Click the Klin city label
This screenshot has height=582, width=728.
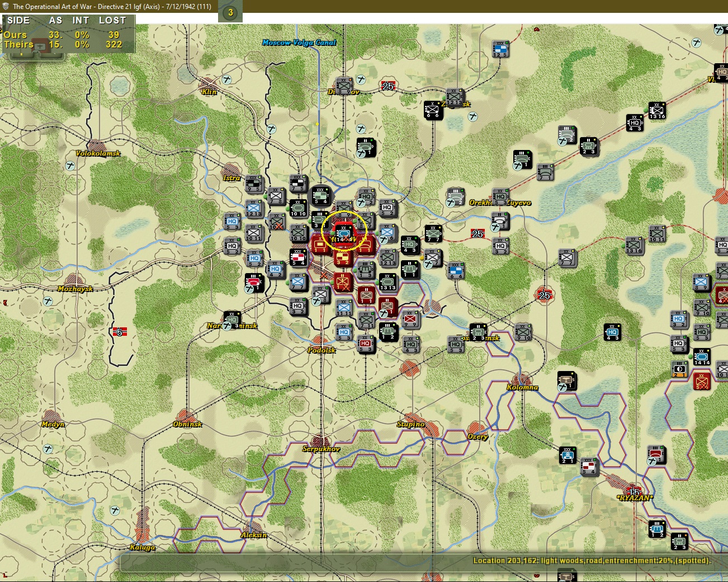point(209,92)
